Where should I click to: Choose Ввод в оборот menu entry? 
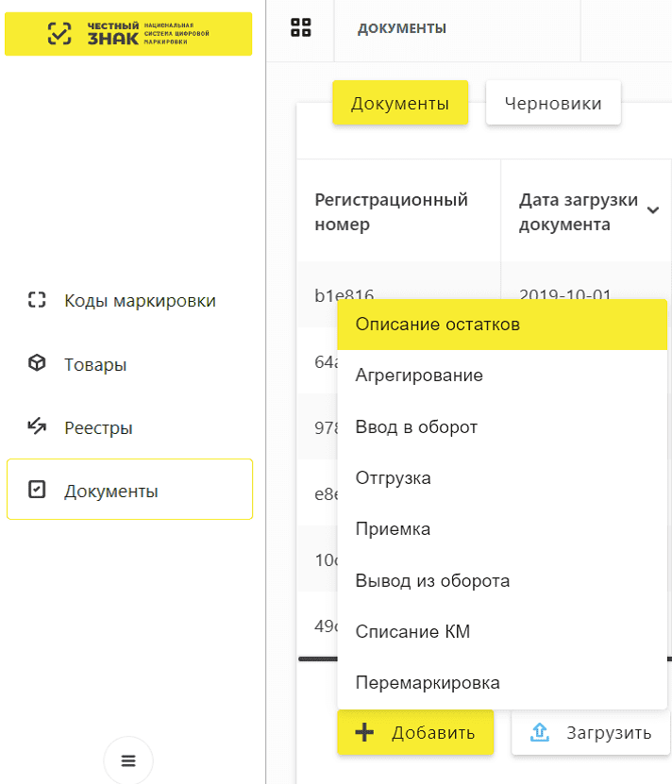point(416,427)
